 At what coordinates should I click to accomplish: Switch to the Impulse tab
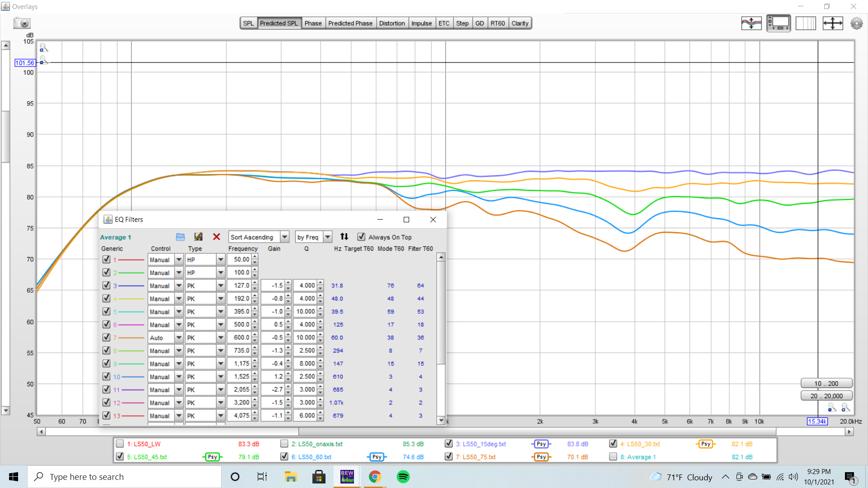421,23
